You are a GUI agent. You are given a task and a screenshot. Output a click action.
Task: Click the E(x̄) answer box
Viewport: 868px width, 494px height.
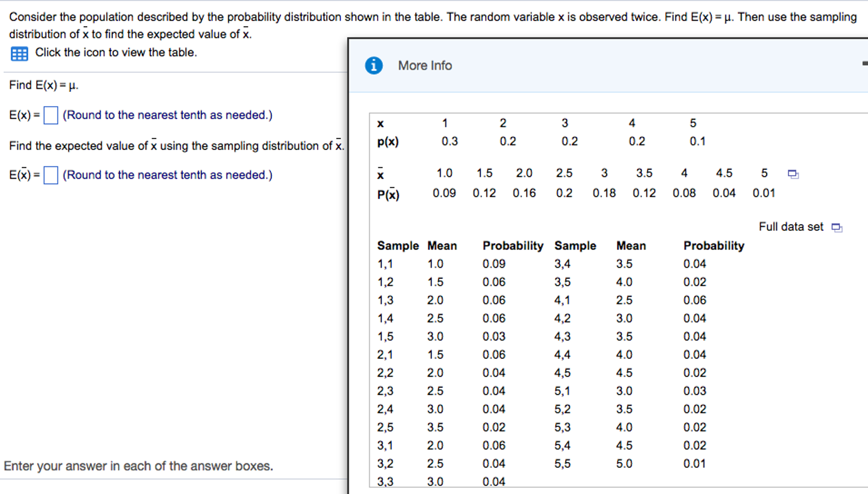point(50,175)
